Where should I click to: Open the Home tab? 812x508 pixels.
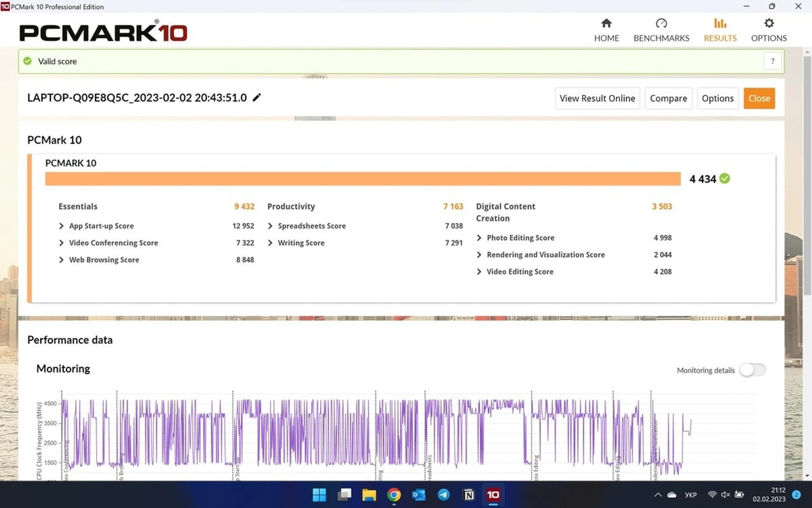click(606, 30)
